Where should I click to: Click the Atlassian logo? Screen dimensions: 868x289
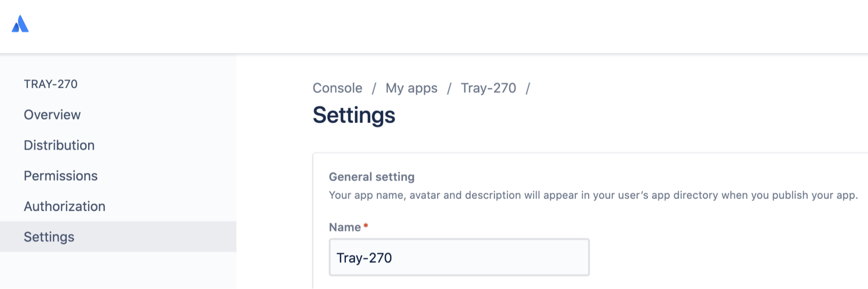20,24
